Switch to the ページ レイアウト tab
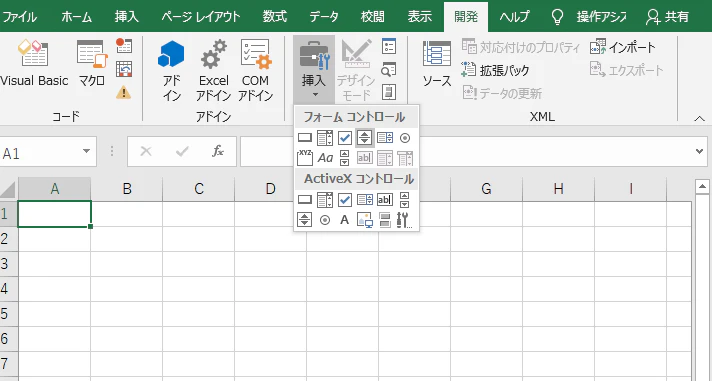This screenshot has width=712, height=381. pyautogui.click(x=201, y=17)
